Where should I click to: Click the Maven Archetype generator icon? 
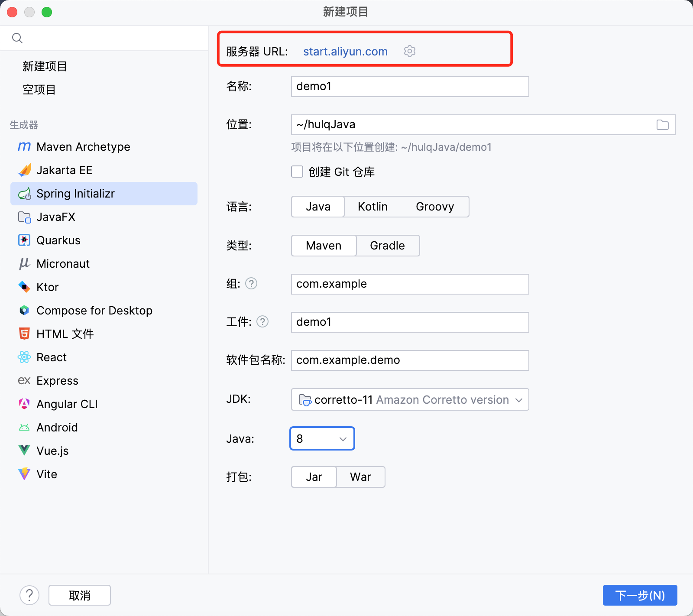pyautogui.click(x=24, y=147)
